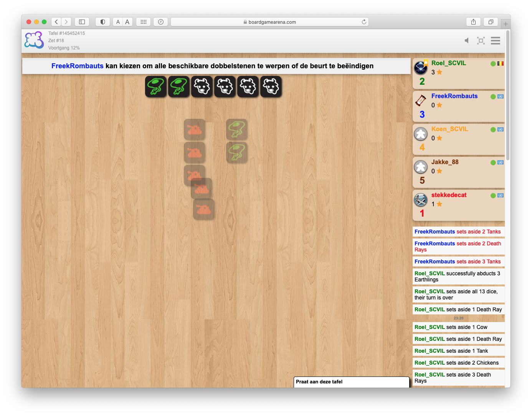Toggle fullscreen mode icon
Viewport: 532px width, 416px height.
[x=481, y=41]
